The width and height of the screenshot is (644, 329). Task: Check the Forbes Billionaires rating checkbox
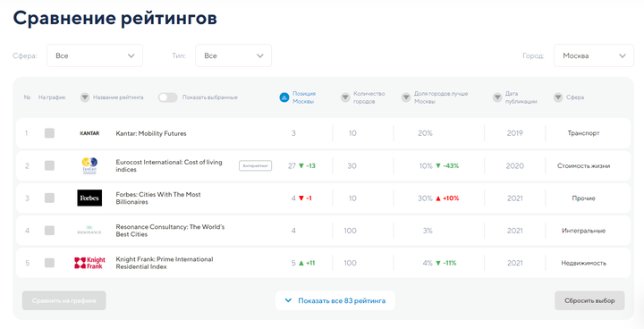49,198
